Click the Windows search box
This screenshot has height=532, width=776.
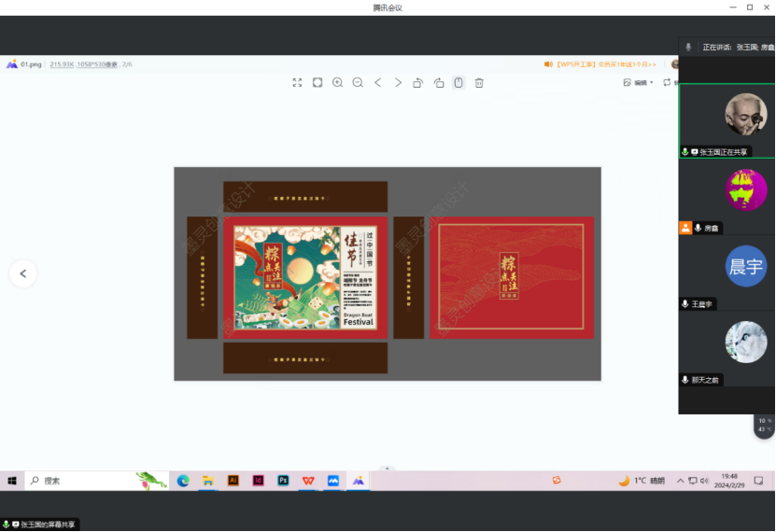84,481
